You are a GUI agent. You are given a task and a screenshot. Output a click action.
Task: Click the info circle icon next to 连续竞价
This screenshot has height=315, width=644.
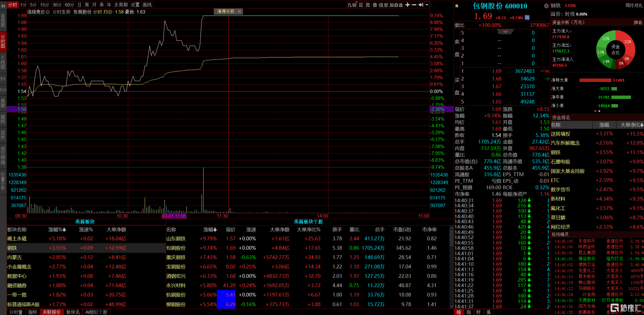[x=48, y=12]
